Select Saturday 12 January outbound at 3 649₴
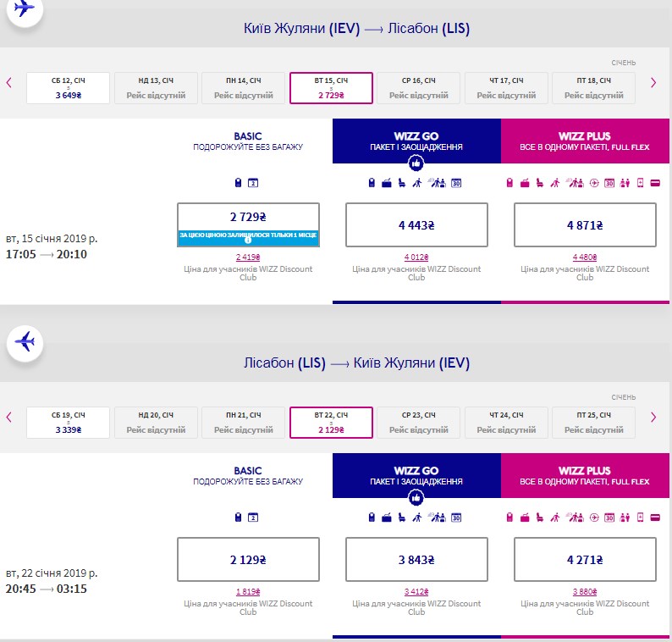The height and width of the screenshot is (642, 672). [68, 88]
